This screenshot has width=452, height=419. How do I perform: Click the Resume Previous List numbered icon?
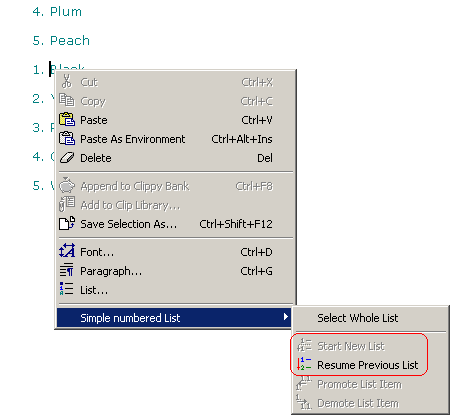[304, 364]
